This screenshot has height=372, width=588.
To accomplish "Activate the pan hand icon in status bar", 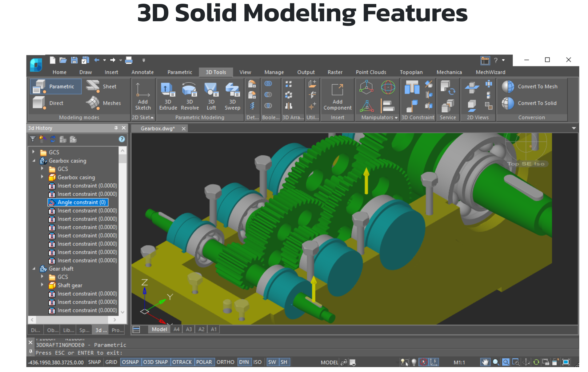I will [485, 362].
